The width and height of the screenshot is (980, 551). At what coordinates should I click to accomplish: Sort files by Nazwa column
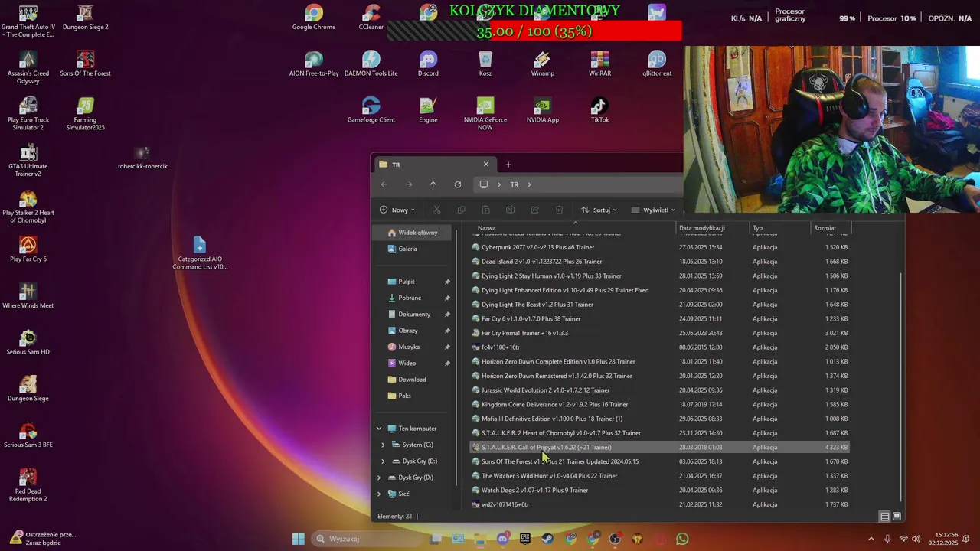pyautogui.click(x=573, y=228)
